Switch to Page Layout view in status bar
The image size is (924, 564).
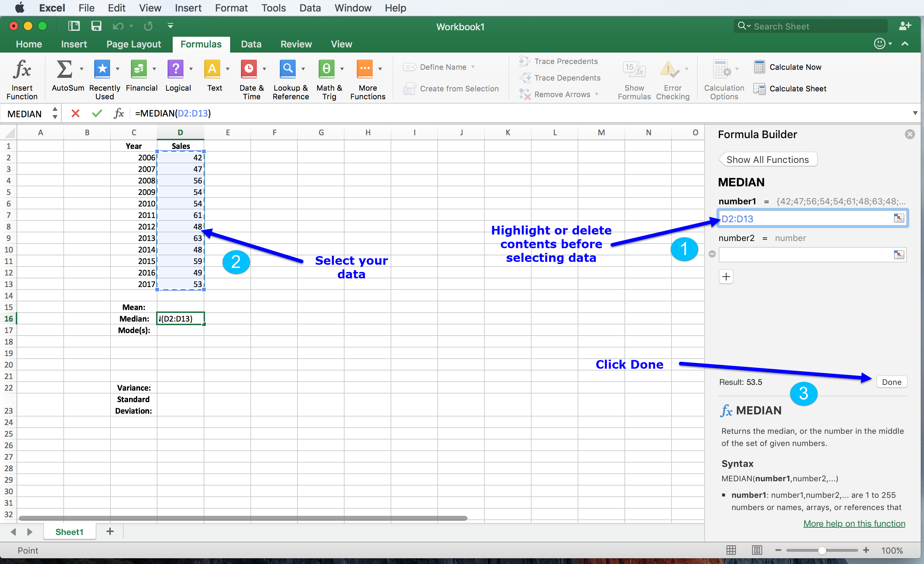click(757, 550)
